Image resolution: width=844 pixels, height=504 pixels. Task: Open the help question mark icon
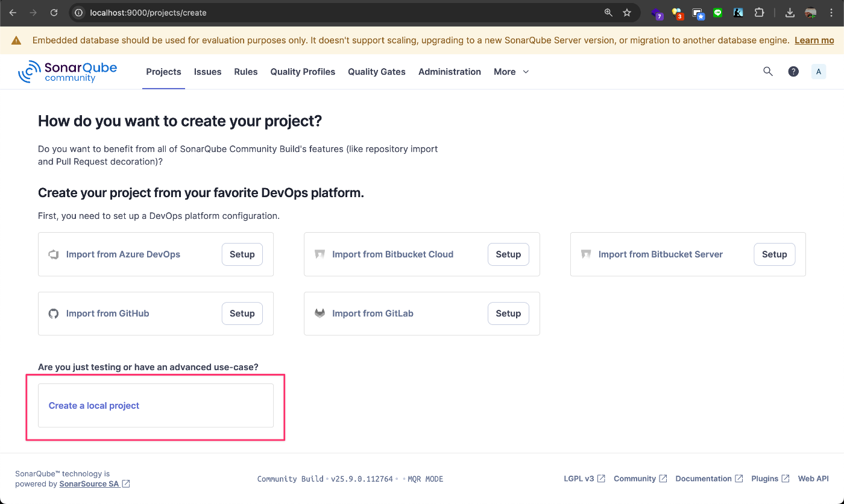[x=793, y=71]
